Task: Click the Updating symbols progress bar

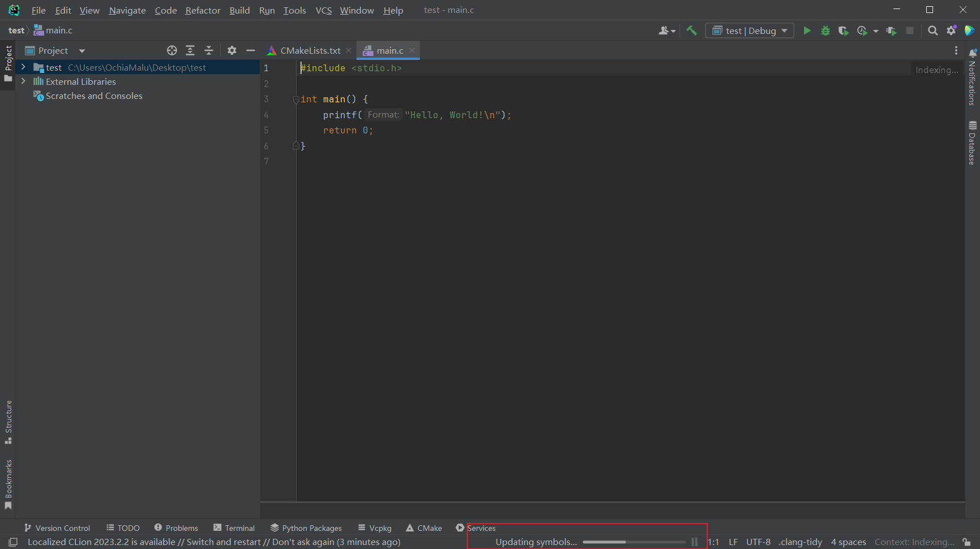Action: click(634, 542)
